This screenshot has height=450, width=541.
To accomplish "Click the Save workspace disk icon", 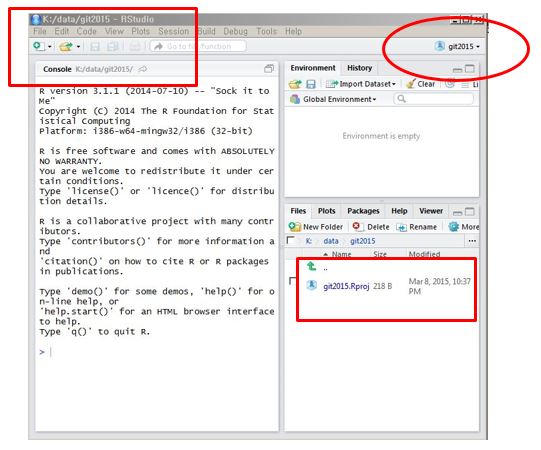I will [x=311, y=84].
